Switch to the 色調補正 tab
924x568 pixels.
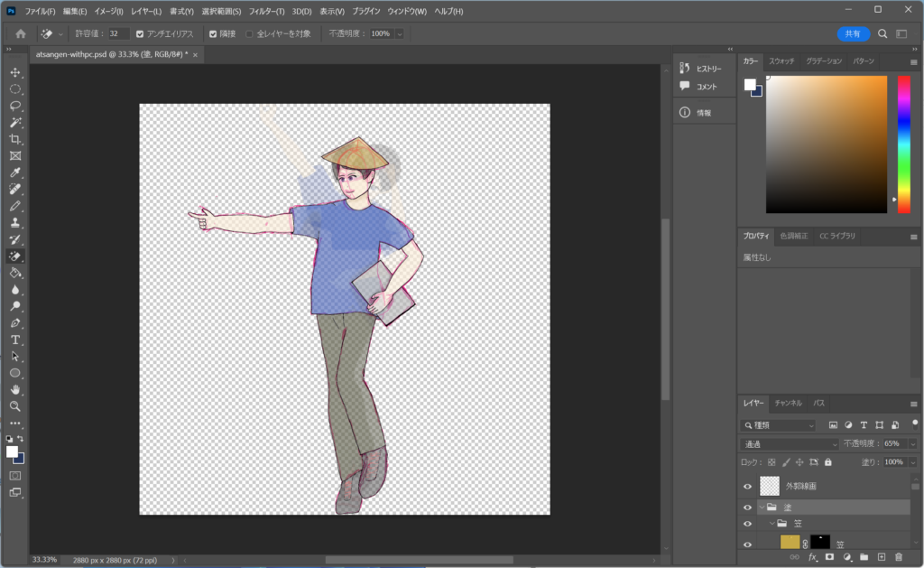pos(794,236)
